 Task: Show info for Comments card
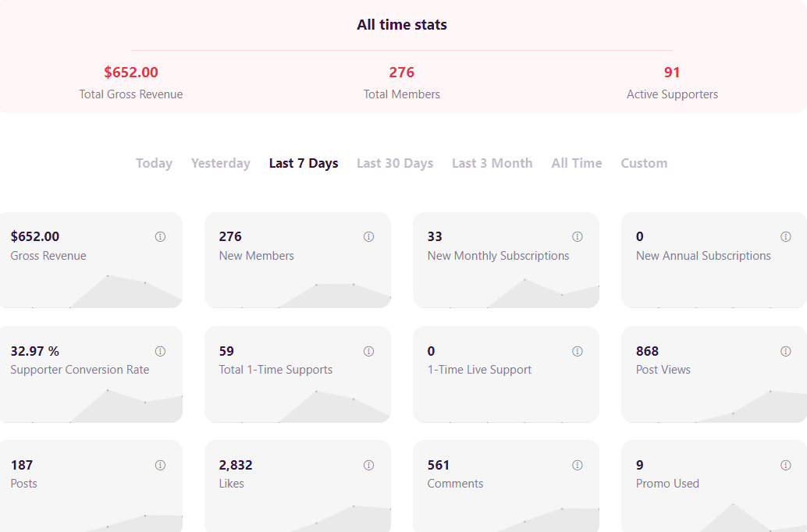(577, 465)
